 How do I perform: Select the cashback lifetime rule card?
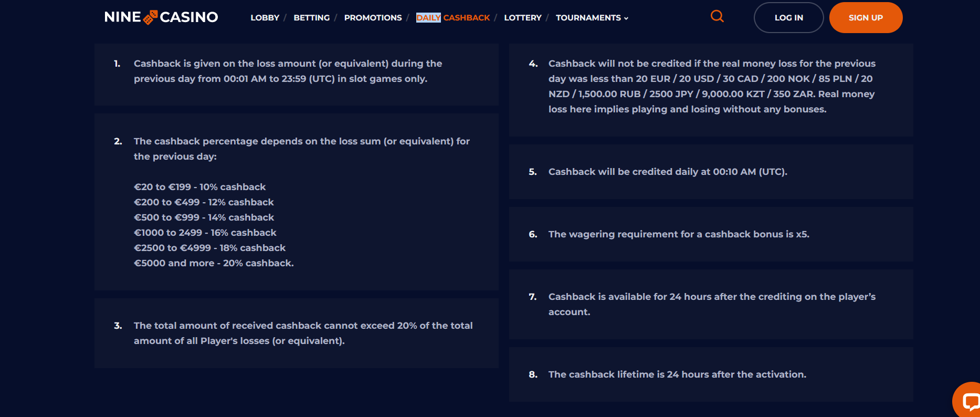[x=711, y=374]
